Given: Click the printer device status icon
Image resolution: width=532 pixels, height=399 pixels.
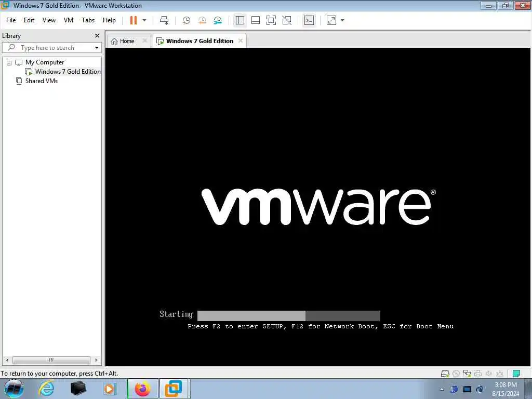Looking at the screenshot, I should point(478,374).
